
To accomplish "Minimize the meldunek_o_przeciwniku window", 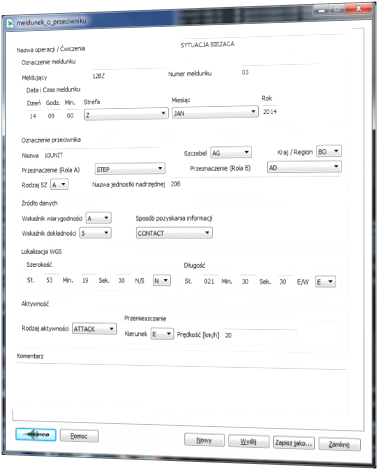I will pos(321,10).
